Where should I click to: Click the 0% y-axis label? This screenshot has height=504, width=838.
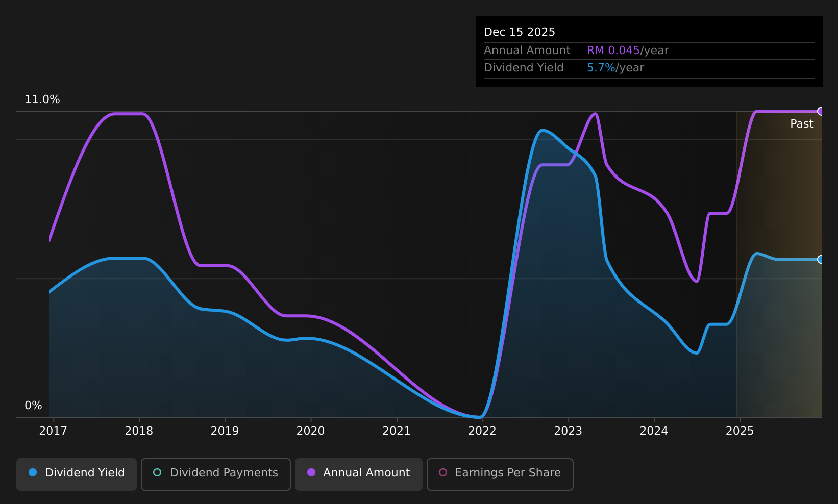coord(33,406)
